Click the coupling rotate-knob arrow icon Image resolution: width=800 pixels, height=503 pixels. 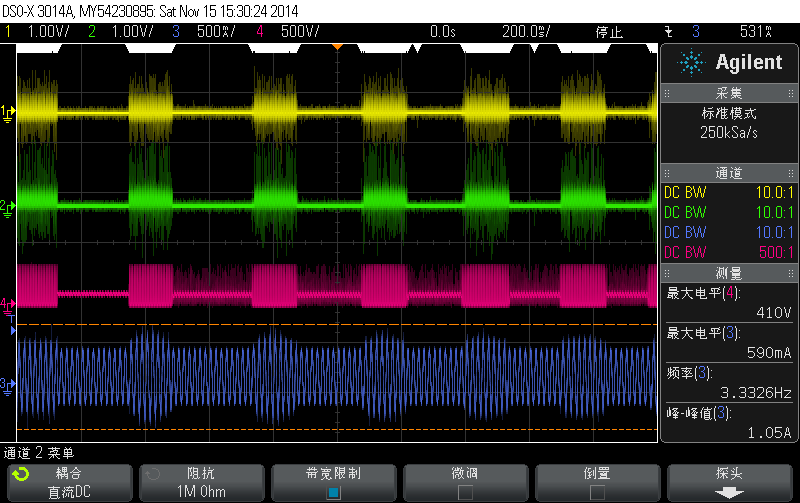pos(21,474)
